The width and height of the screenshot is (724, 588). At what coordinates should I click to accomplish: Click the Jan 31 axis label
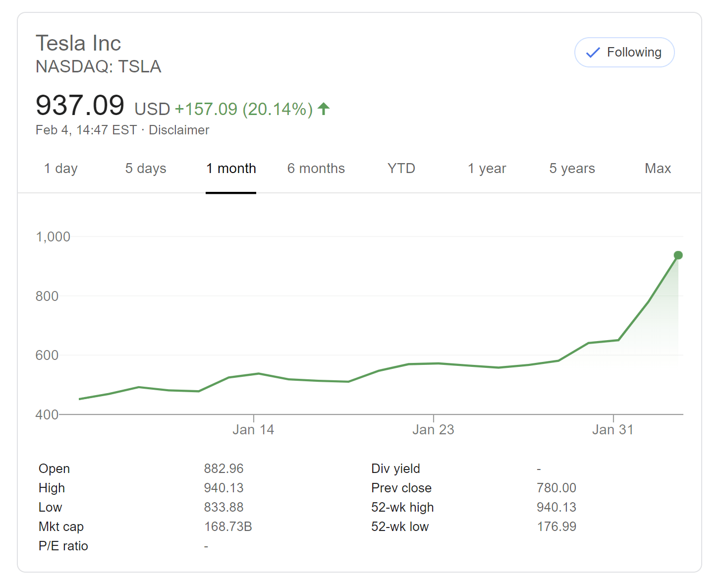click(613, 430)
